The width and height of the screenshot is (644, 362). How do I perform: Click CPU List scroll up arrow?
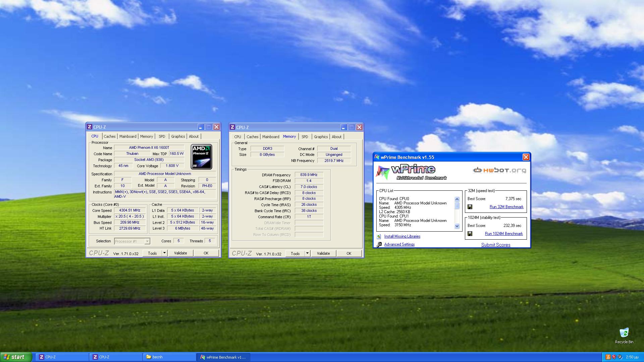457,199
